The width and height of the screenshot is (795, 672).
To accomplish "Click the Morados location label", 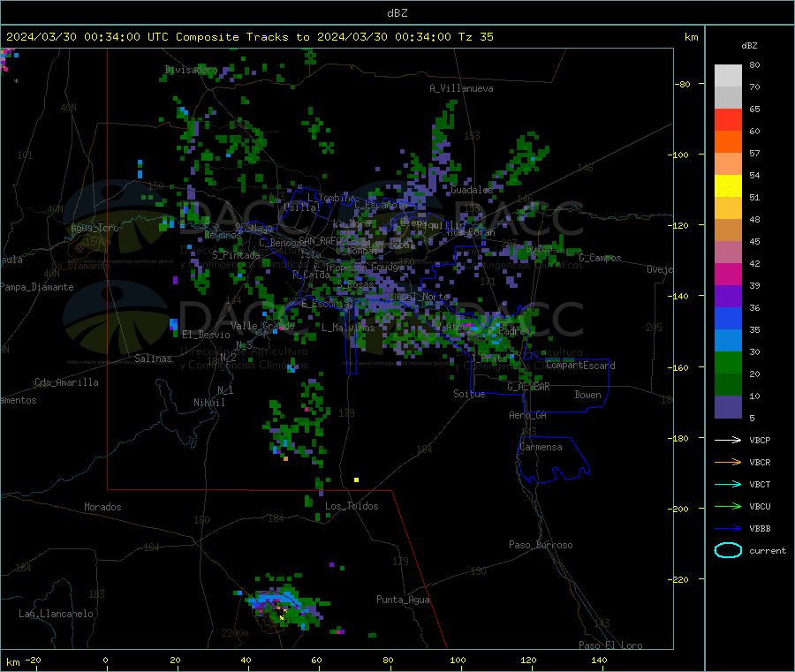I will point(102,507).
